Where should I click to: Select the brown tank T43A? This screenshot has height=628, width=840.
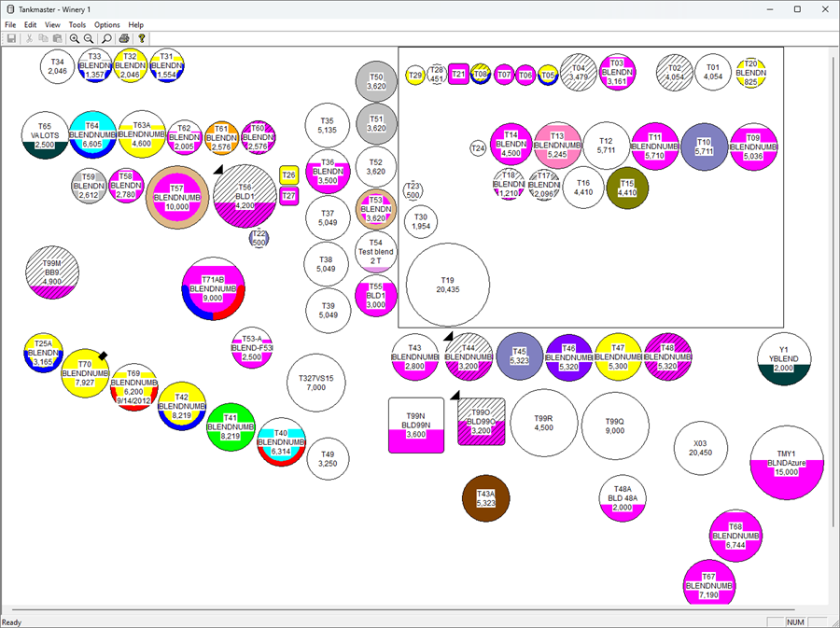[x=485, y=498]
